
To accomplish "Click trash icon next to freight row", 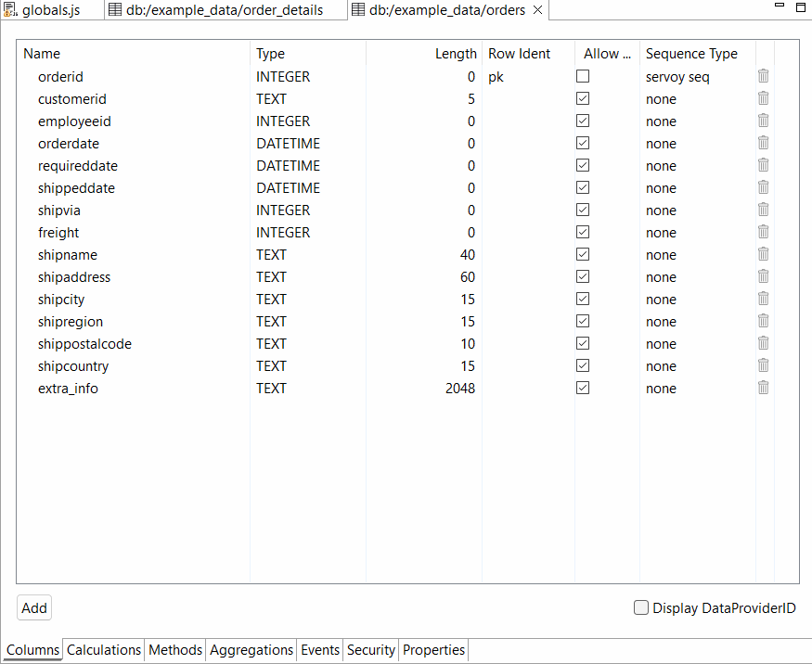I will (x=763, y=232).
